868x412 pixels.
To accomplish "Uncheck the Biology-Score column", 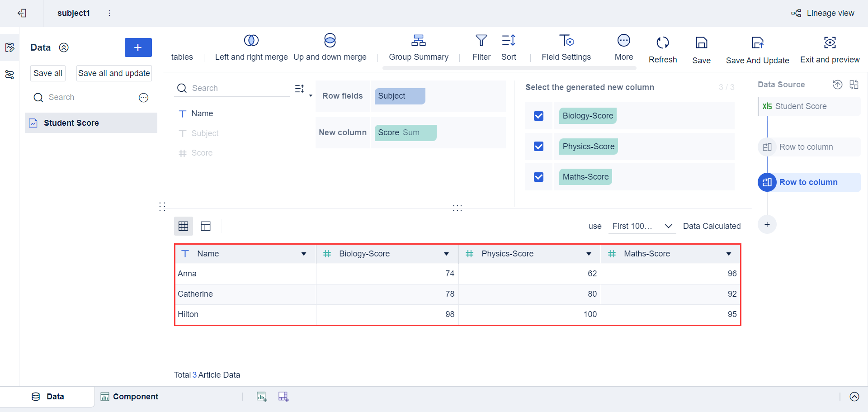I will (538, 116).
